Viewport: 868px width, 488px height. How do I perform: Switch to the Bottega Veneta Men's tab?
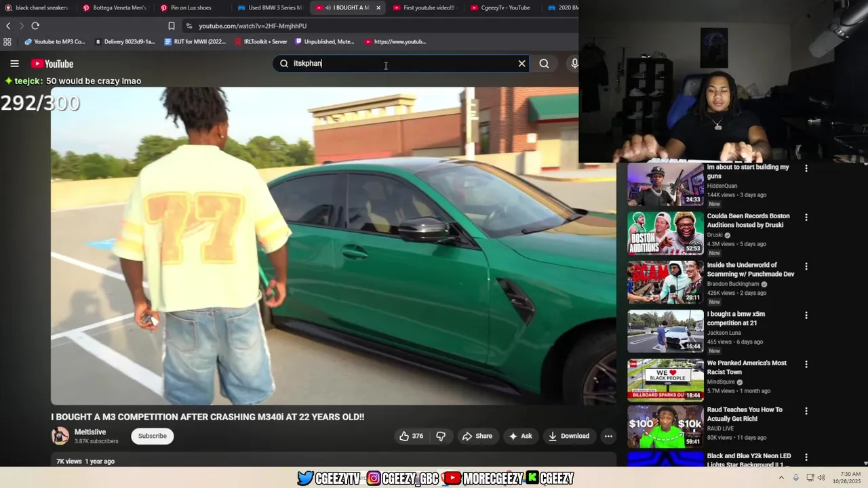pyautogui.click(x=114, y=7)
